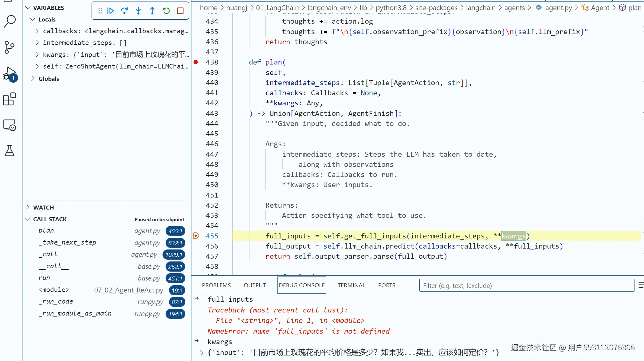Open the Source Control view
Viewport: 644px width, 361px height.
[x=10, y=47]
